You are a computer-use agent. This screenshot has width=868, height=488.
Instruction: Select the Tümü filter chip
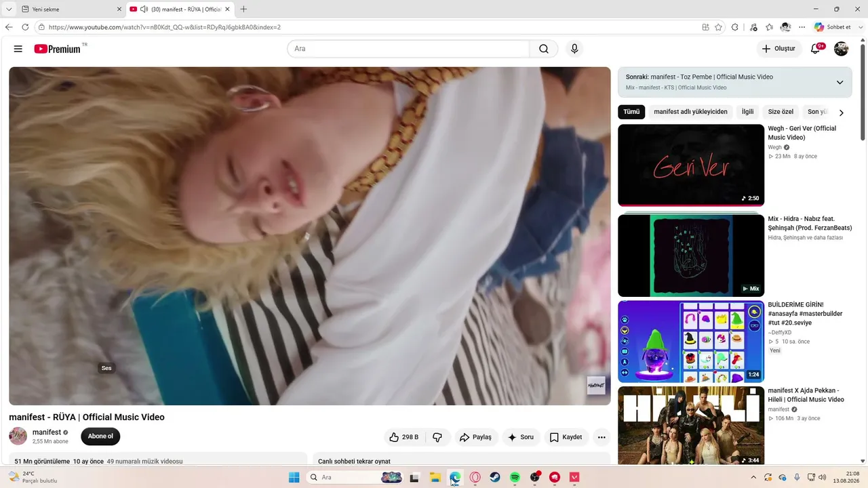tap(631, 112)
